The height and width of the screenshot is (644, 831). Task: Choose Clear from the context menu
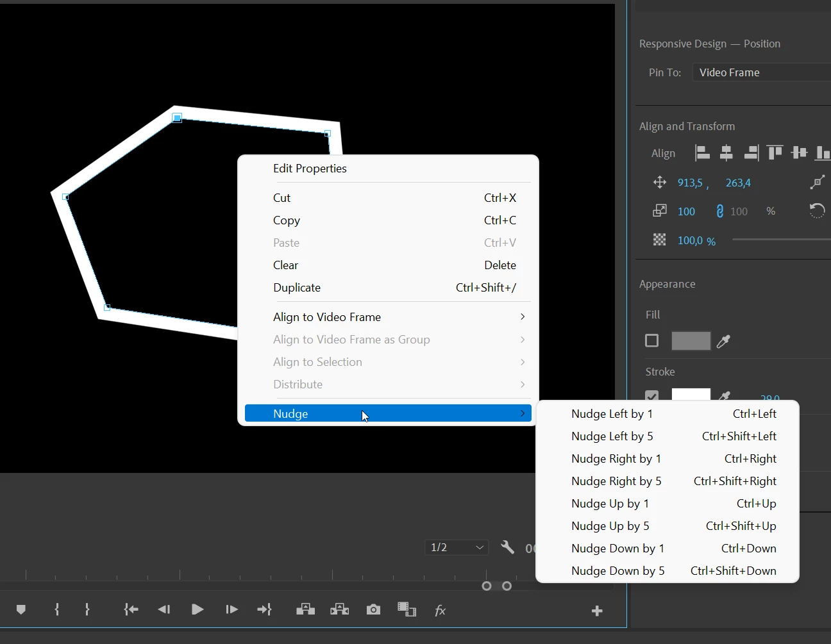(x=389, y=265)
